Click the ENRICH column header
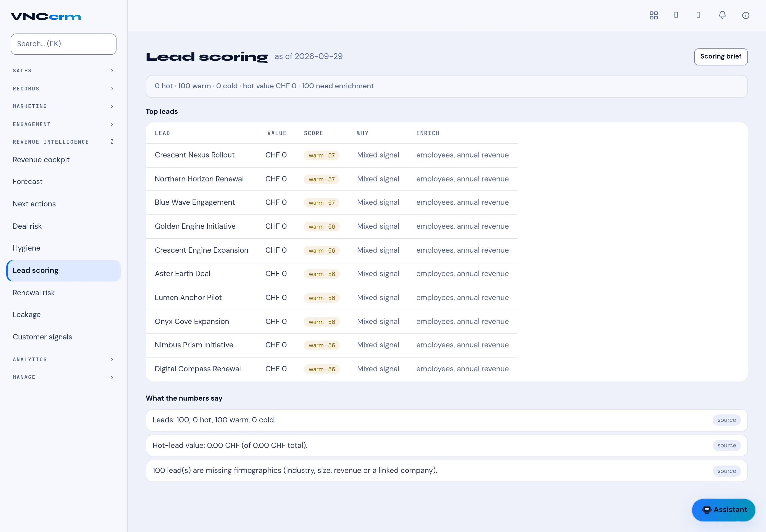 click(x=428, y=133)
